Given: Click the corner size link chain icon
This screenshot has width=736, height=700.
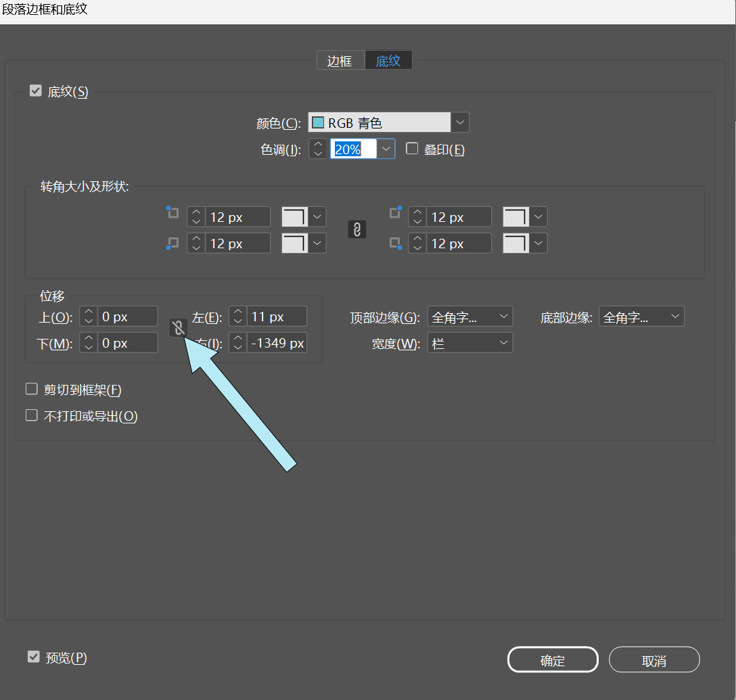Looking at the screenshot, I should coord(357,230).
